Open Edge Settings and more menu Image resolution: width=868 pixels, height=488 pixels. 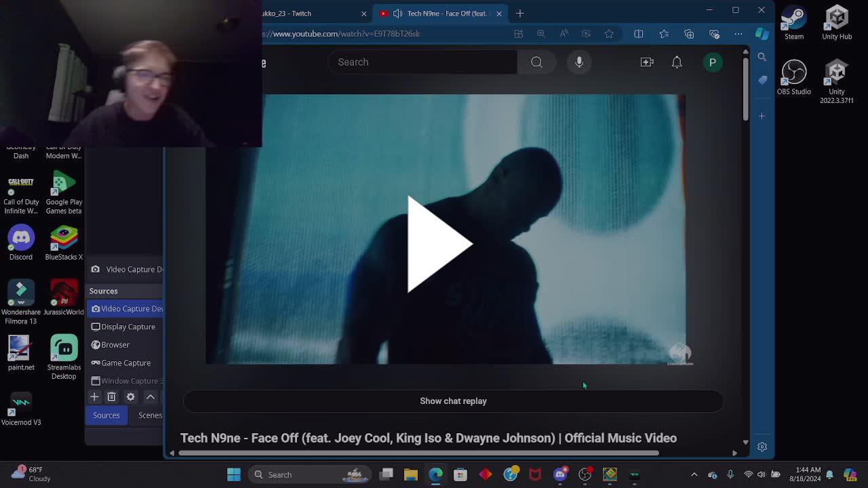click(x=738, y=34)
